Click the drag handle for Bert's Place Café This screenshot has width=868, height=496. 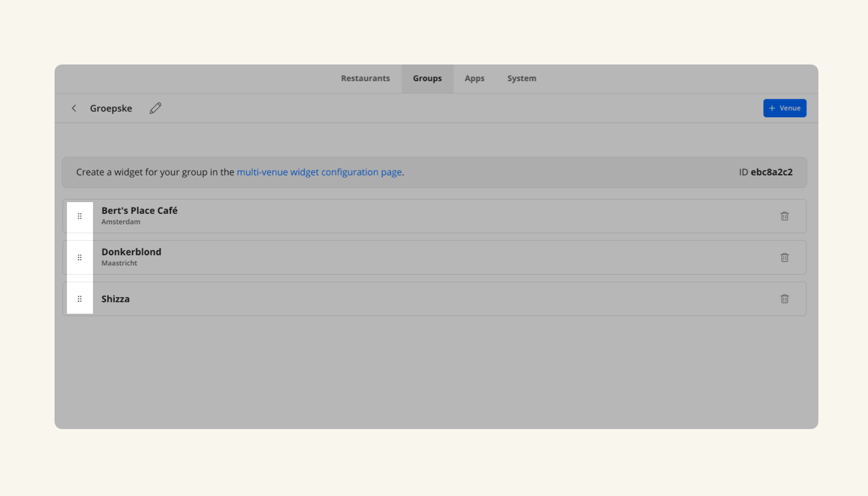(79, 216)
